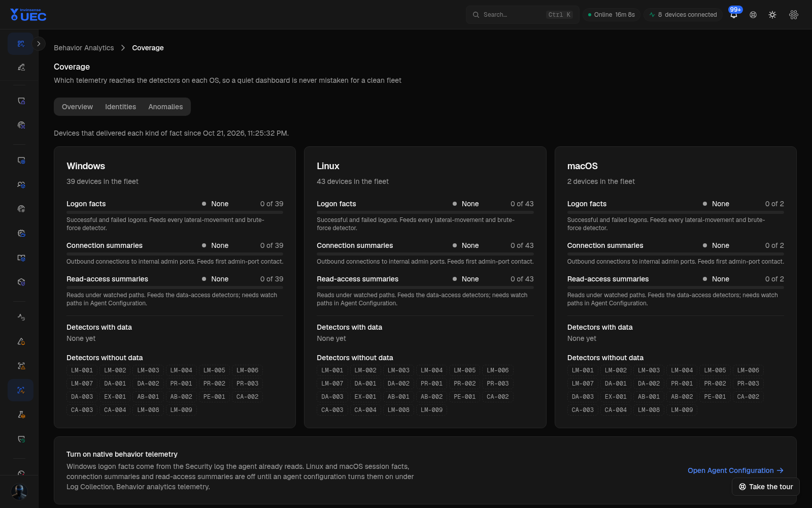The width and height of the screenshot is (812, 508).
Task: Click the macOS card heading
Action: tap(583, 166)
